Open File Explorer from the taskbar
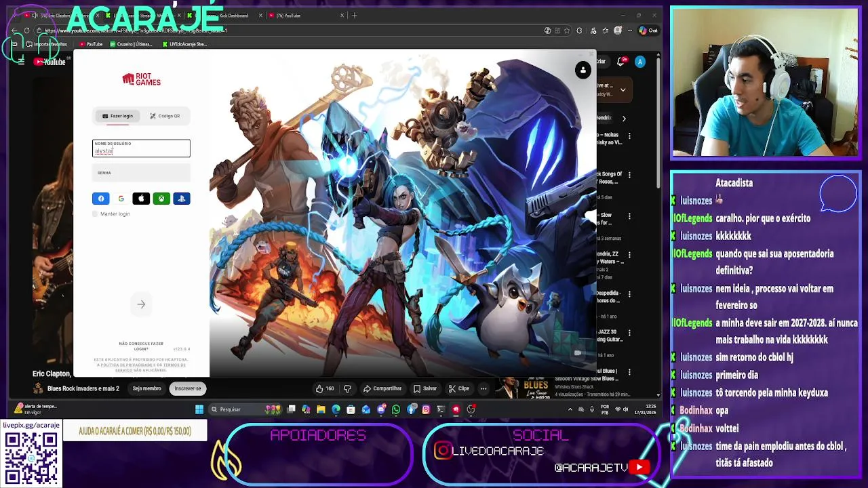The width and height of the screenshot is (868, 488). tap(321, 409)
